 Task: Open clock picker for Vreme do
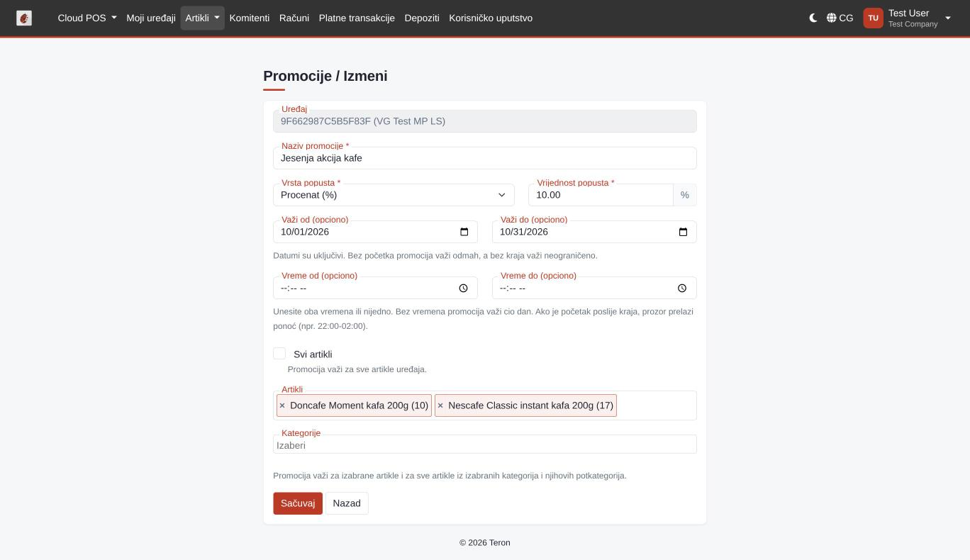[x=682, y=288]
